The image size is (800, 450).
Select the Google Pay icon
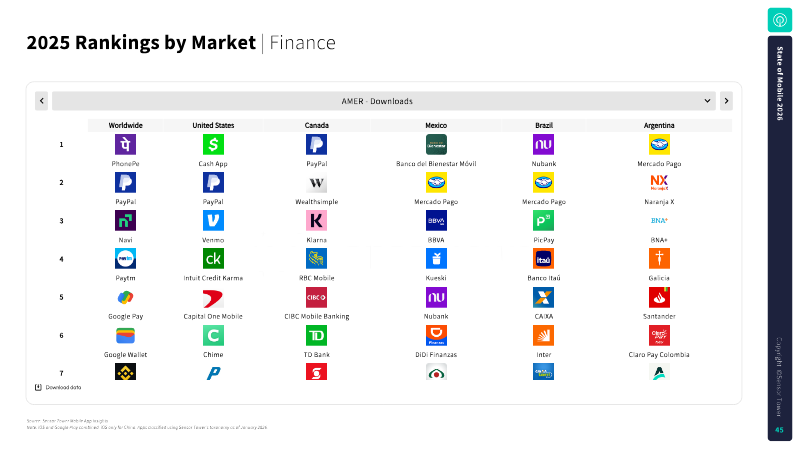pos(125,297)
